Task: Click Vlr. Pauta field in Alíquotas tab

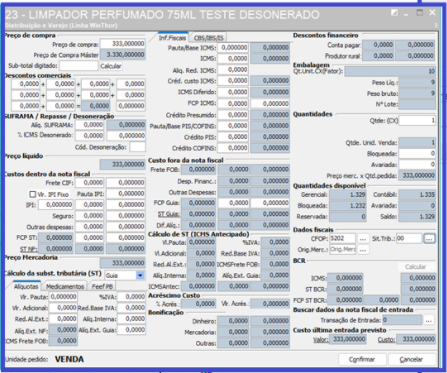Action: click(63, 296)
